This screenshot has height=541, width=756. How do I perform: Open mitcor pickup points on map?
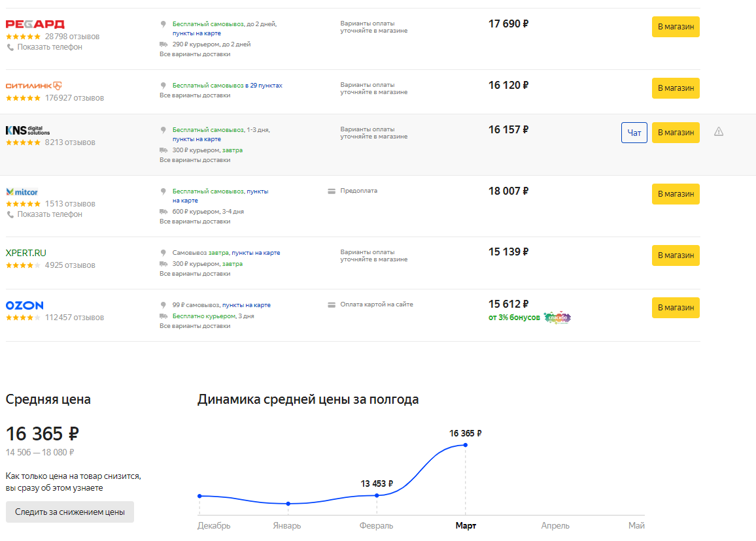[x=220, y=195]
